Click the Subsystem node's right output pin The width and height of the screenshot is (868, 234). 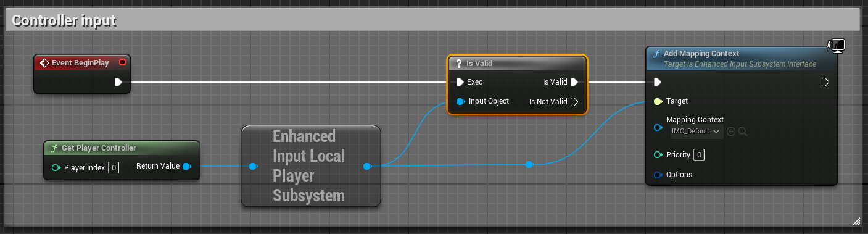(367, 166)
